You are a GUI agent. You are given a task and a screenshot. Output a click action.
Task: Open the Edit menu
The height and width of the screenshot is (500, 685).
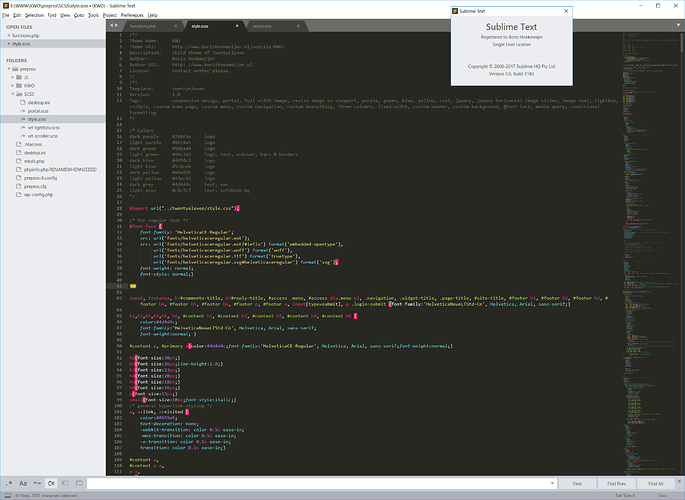(17, 15)
